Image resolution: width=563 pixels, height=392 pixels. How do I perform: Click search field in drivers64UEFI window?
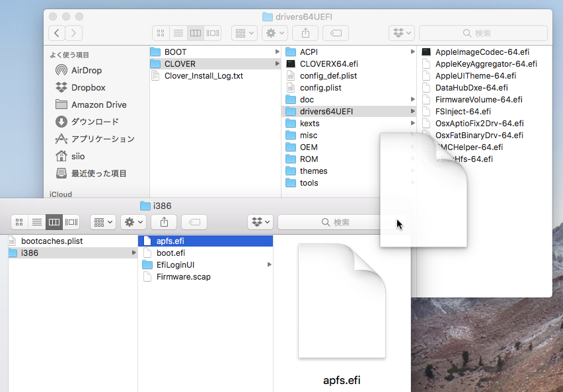483,33
